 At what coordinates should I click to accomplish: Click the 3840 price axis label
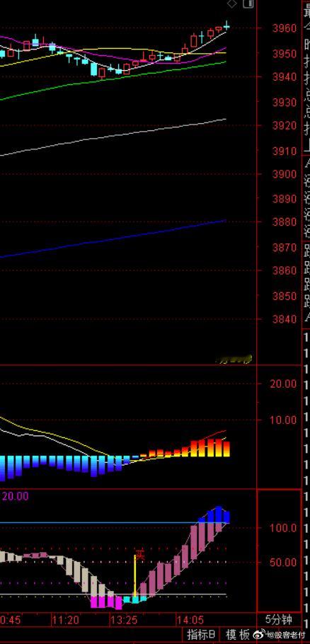click(284, 319)
